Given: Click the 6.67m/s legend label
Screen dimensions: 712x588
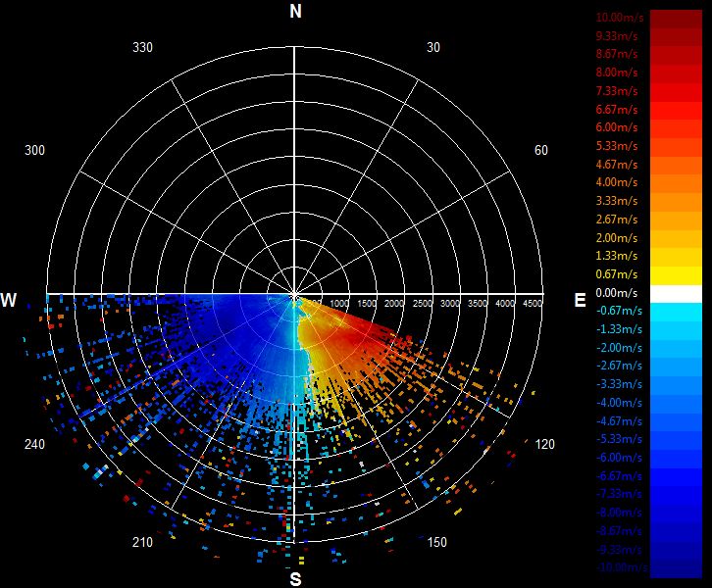Looking at the screenshot, I should 617,110.
